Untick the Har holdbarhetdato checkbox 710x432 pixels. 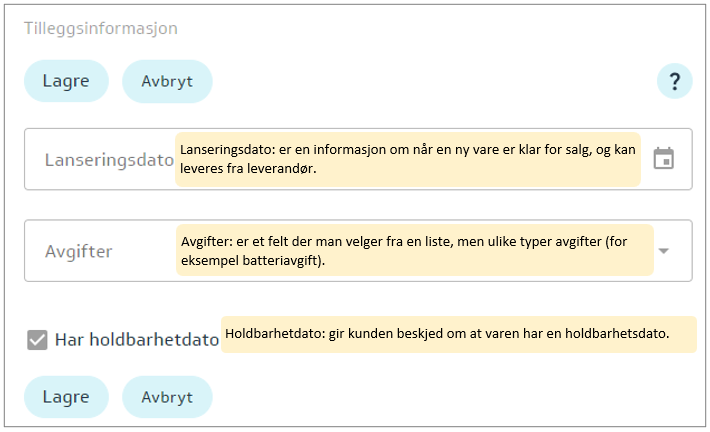37,340
